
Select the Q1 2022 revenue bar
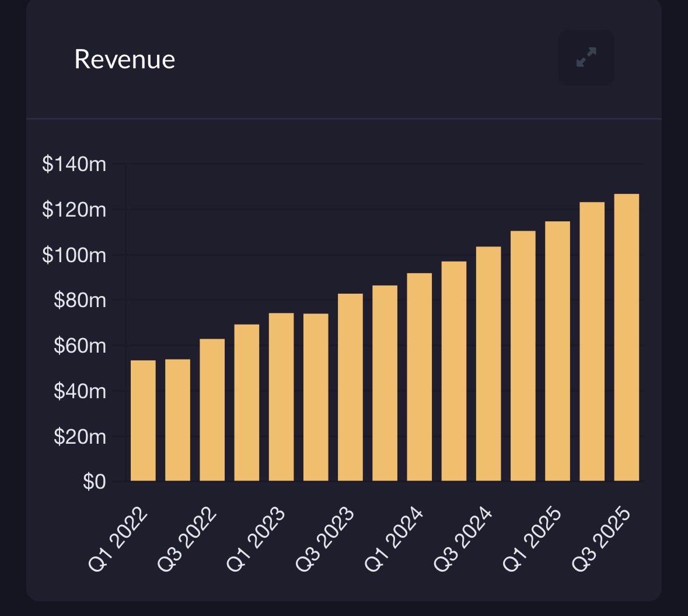[143, 420]
